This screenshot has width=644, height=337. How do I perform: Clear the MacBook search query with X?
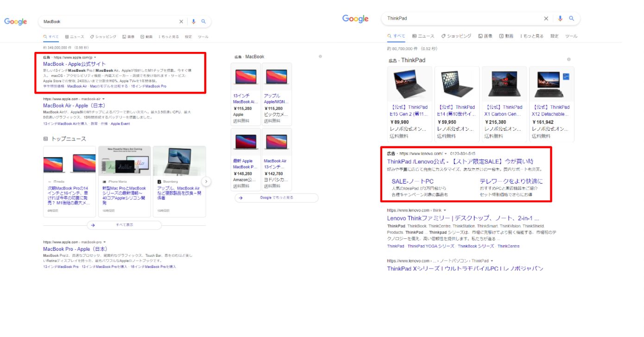tap(181, 22)
